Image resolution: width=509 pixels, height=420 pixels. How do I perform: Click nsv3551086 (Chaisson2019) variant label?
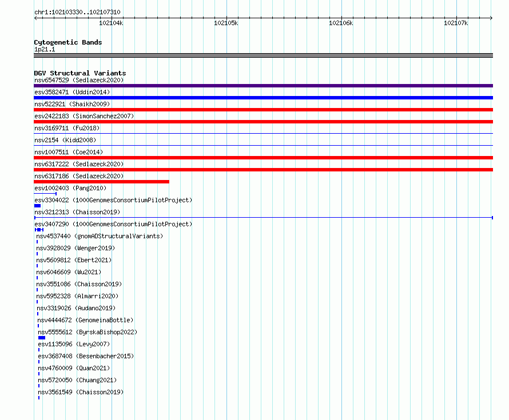tap(79, 284)
